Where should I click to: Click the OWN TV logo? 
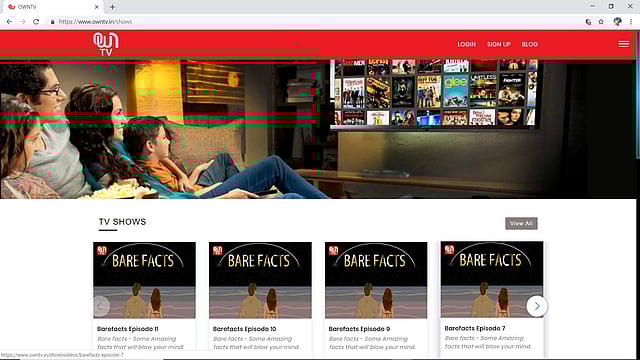[106, 44]
